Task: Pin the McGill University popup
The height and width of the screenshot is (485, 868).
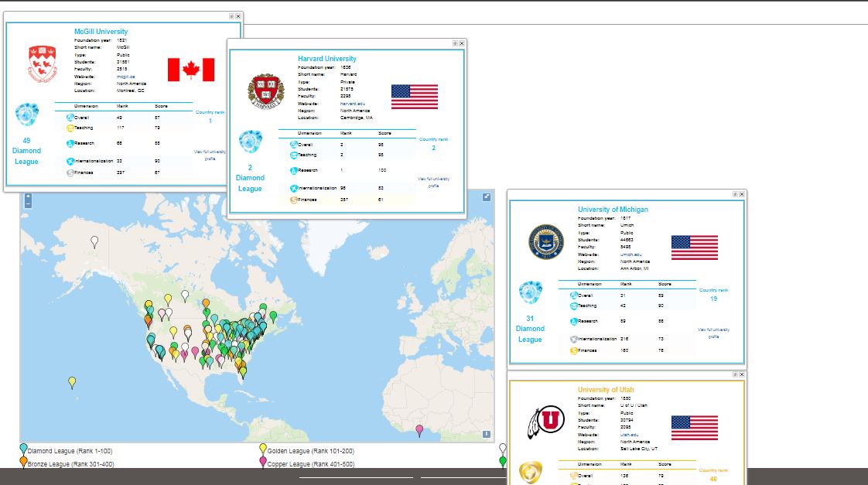Action: (x=231, y=16)
